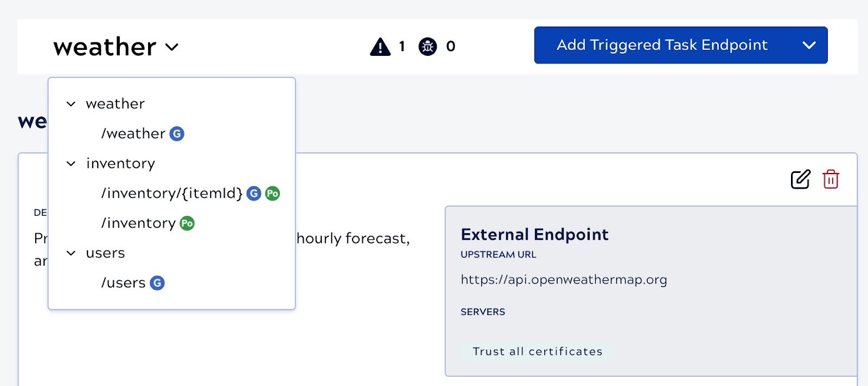
Task: Click the GET badge beside /inventory/{itemId}
Action: 254,194
